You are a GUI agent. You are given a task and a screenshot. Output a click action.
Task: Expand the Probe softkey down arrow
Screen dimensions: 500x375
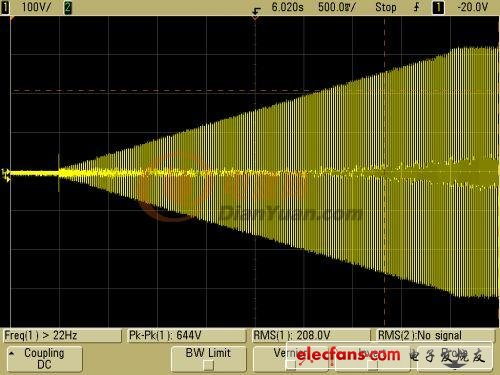click(x=454, y=366)
